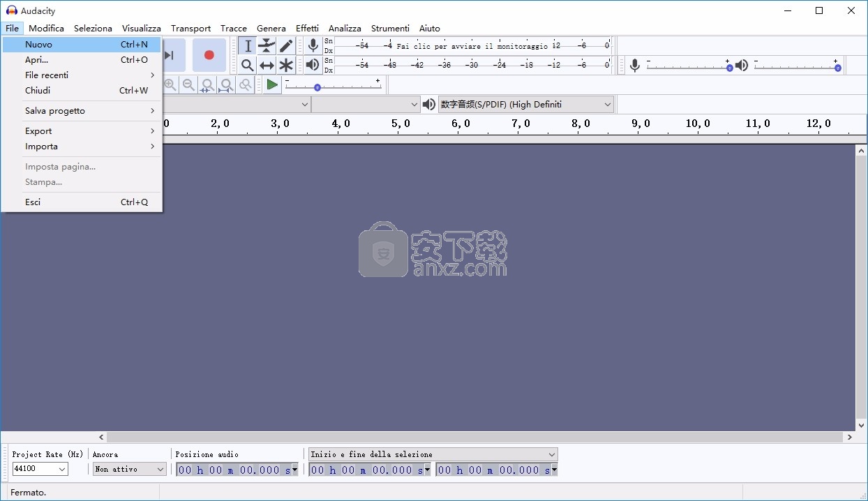Click the Fit Selection to Width icon
The image size is (868, 501).
point(207,85)
